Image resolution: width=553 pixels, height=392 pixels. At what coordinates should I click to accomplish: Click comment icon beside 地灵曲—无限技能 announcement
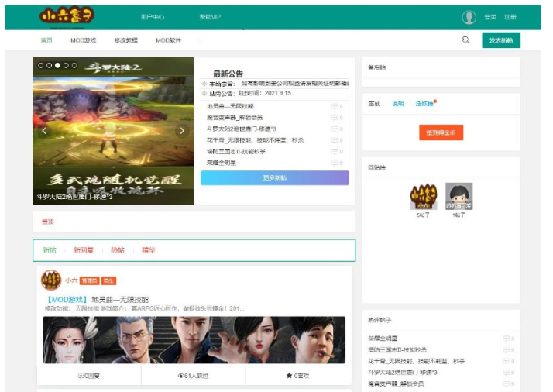tap(335, 106)
